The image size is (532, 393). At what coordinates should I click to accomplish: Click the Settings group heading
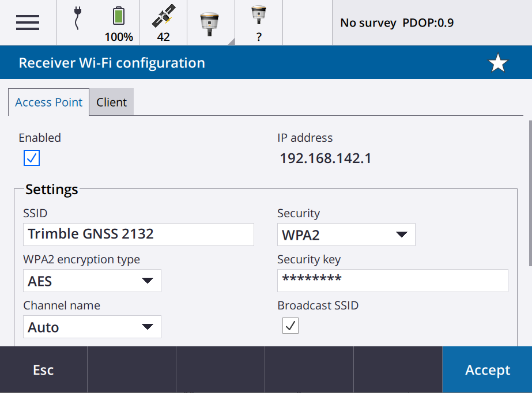pyautogui.click(x=51, y=189)
